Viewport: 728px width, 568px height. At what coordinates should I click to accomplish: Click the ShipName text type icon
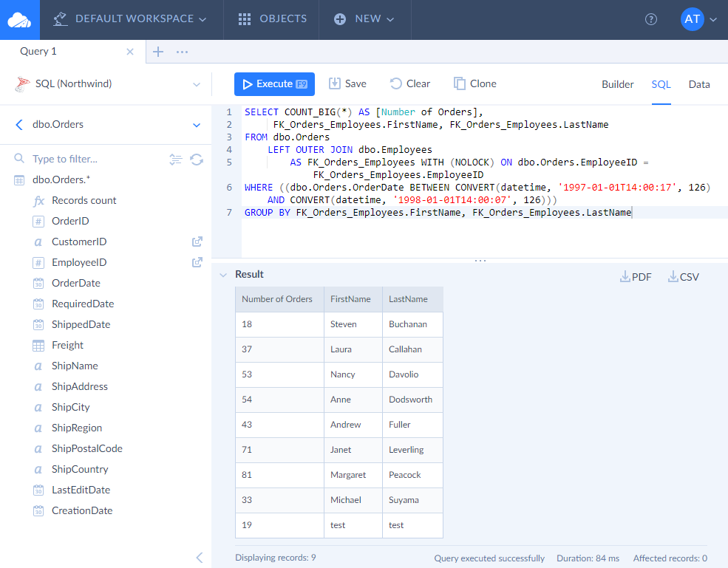pyautogui.click(x=38, y=366)
